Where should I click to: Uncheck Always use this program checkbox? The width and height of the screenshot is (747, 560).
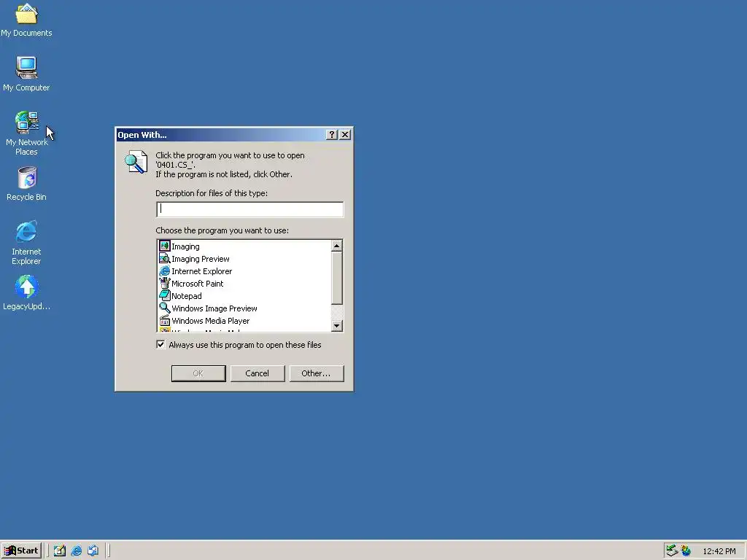(x=161, y=345)
